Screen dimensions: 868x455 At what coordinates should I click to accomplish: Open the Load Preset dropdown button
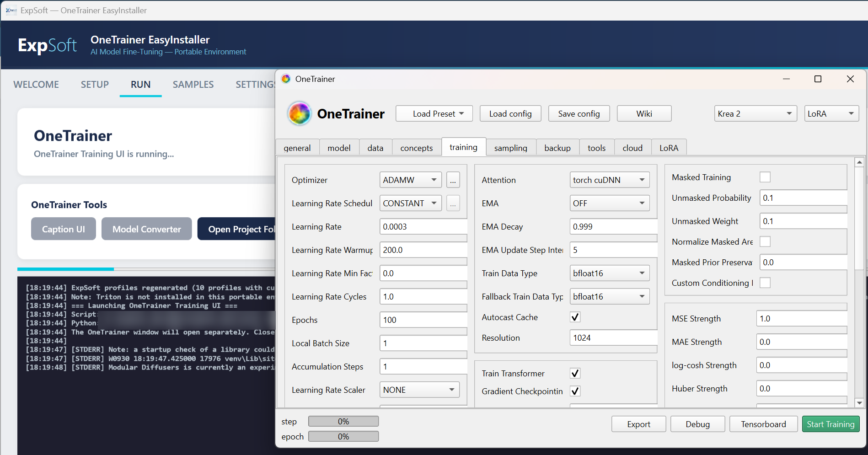(434, 113)
